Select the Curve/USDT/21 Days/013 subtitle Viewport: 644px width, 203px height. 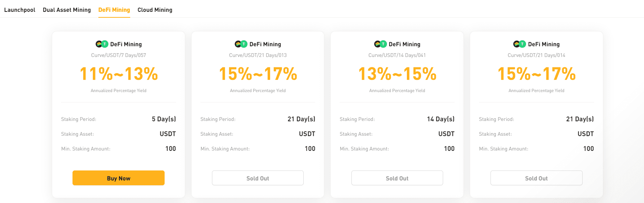click(x=258, y=55)
